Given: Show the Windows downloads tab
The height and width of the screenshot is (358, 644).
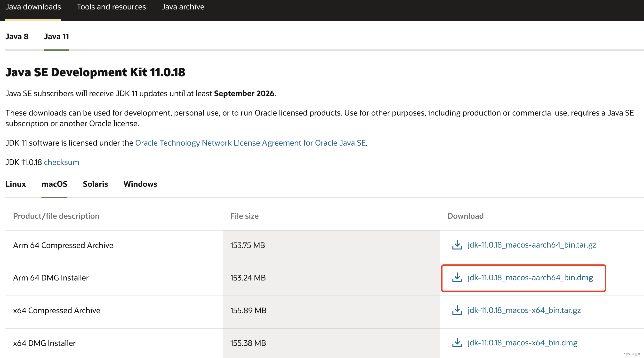Looking at the screenshot, I should (x=140, y=184).
